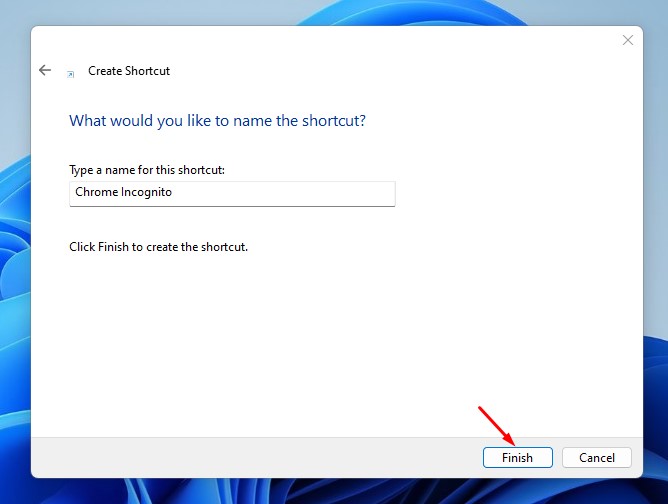Click the back arrow in the wizard header

tap(44, 71)
